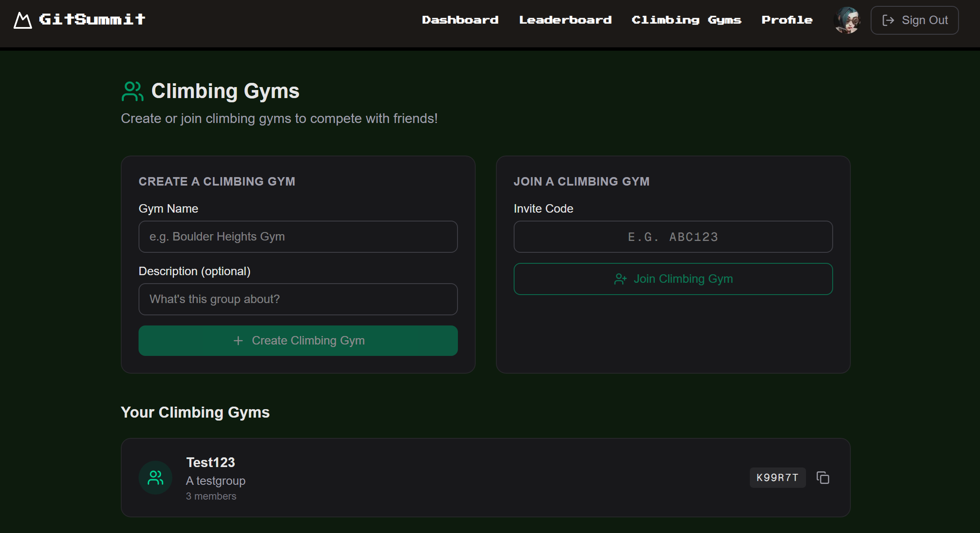The width and height of the screenshot is (980, 533).
Task: Click the user avatar picture
Action: (x=847, y=20)
